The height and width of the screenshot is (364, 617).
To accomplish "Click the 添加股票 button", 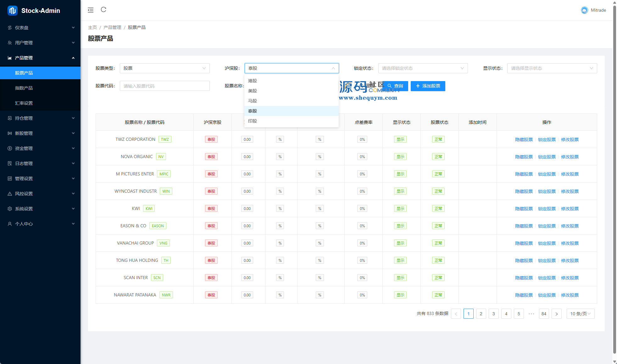I will click(x=428, y=86).
